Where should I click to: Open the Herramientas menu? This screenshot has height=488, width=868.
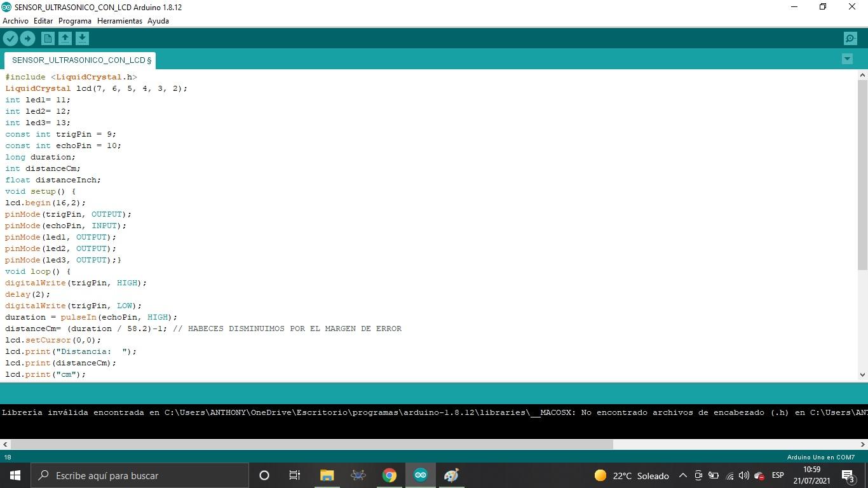[119, 21]
